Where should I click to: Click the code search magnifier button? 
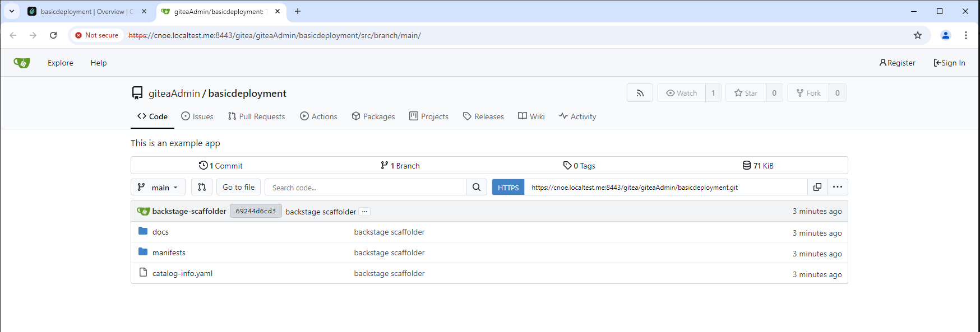477,187
